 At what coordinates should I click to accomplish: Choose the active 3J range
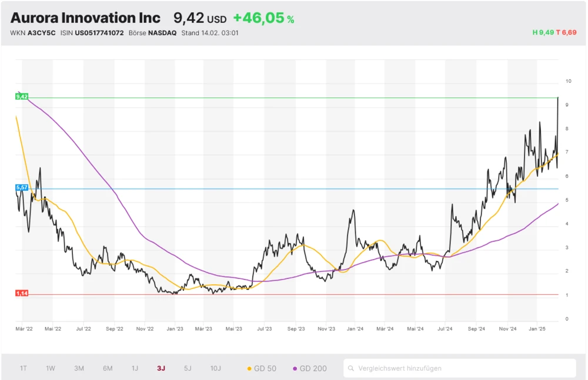[x=161, y=368]
